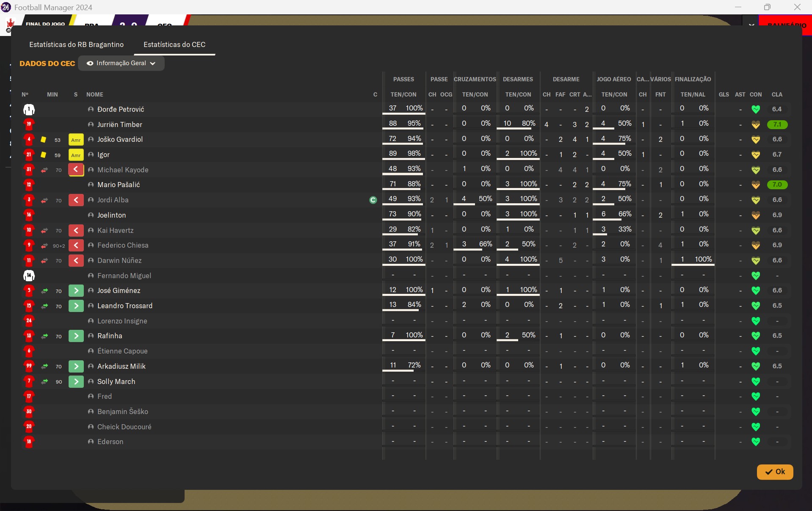Screen dimensions: 812x511
Task: Sort by the GLS column header
Action: (724, 94)
